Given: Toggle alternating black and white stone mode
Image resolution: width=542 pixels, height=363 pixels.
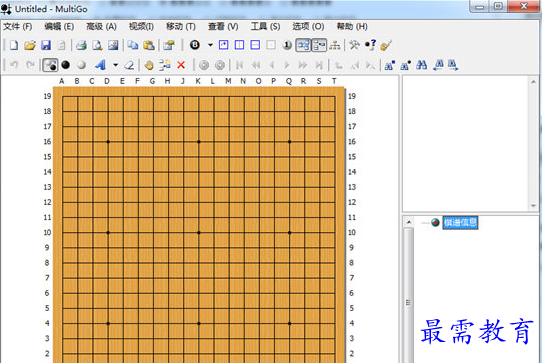Looking at the screenshot, I should coord(50,65).
